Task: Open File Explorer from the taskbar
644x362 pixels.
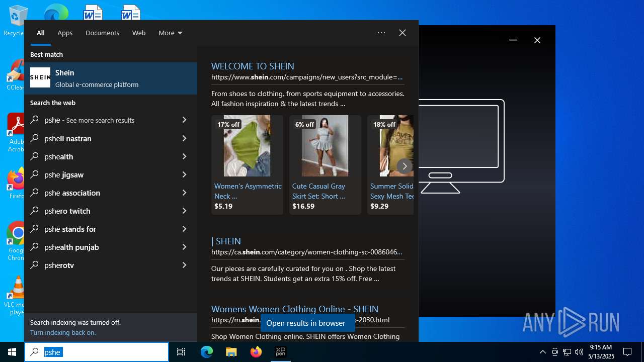Action: pos(231,352)
